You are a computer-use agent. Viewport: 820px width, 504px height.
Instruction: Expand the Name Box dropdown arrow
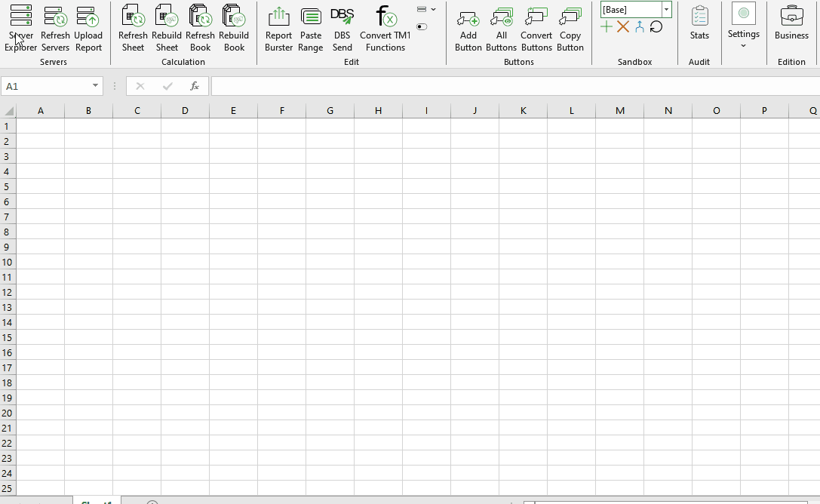(95, 86)
